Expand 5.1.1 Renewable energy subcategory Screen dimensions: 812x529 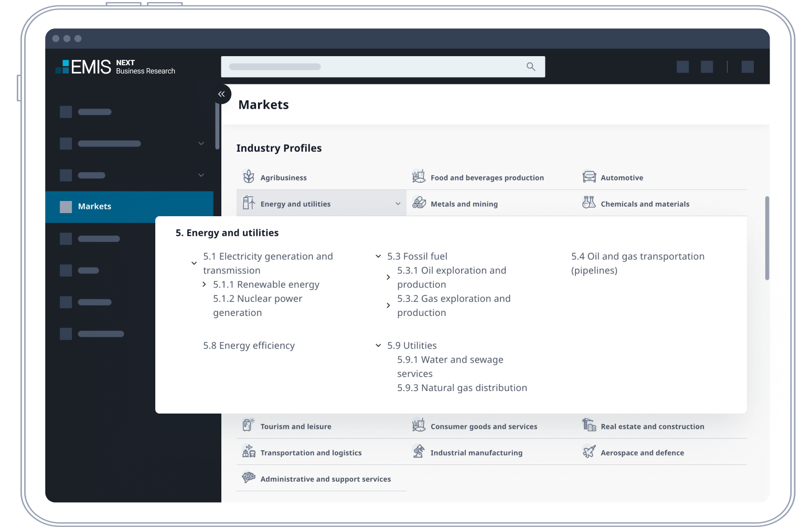pos(204,284)
